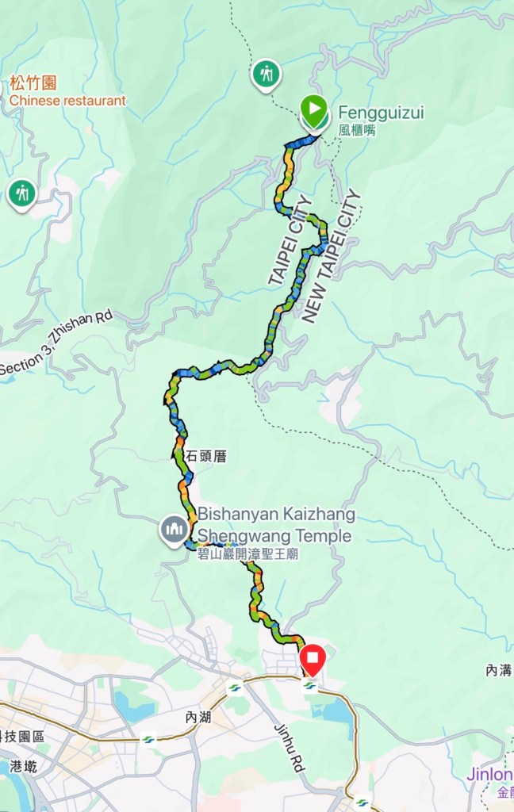
Task: Select the Section 3, Zhishan Rd label
Action: coord(56,343)
